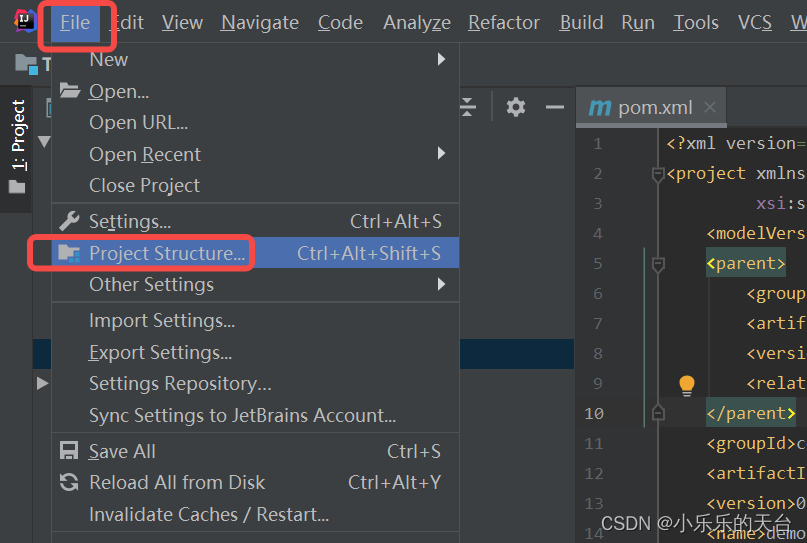This screenshot has height=543, width=807.
Task: Open the VCS menu
Action: tap(755, 23)
